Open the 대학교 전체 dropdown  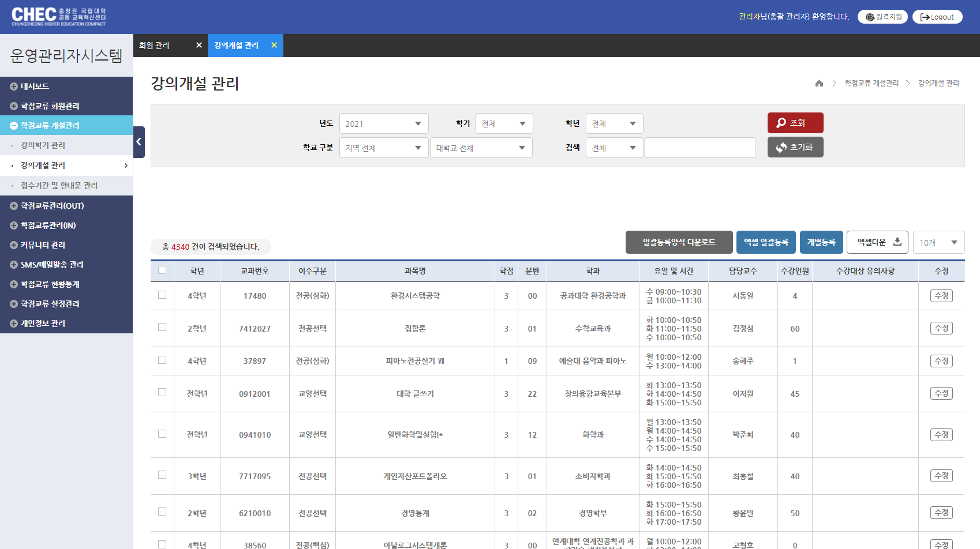click(x=481, y=148)
